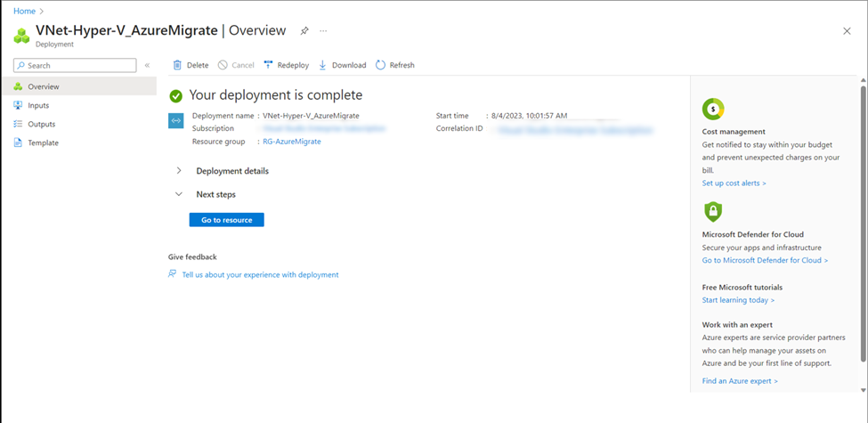Screen dimensions: 868x423
Task: Click the Cost management heading
Action: click(x=734, y=132)
